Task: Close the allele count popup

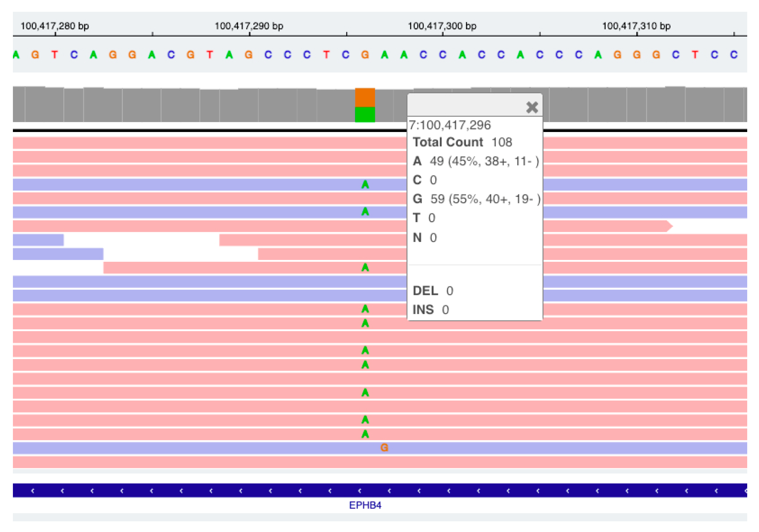Action: click(532, 107)
